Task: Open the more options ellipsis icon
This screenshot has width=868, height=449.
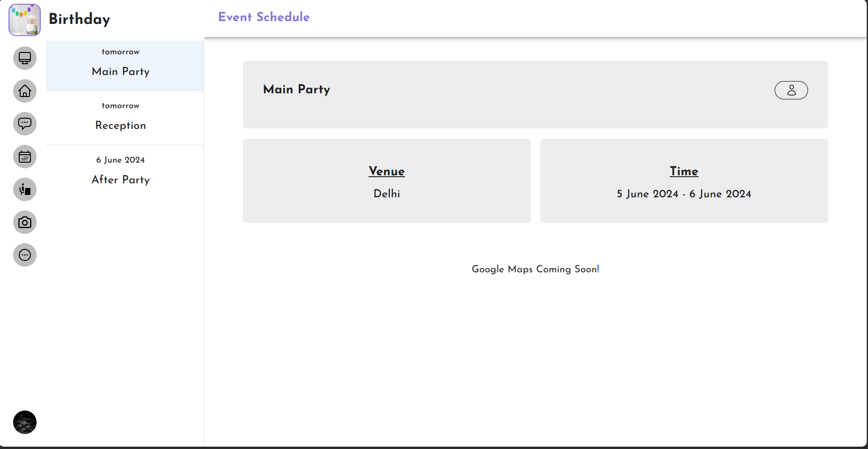Action: point(24,255)
